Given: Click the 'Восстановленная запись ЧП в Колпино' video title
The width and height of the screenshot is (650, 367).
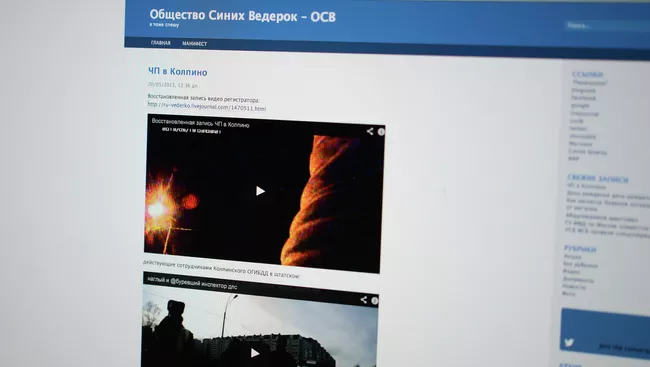Looking at the screenshot, I should [x=201, y=123].
